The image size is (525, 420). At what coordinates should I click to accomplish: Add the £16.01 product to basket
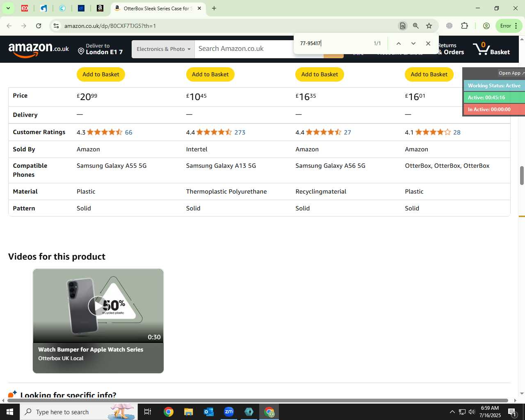(429, 74)
